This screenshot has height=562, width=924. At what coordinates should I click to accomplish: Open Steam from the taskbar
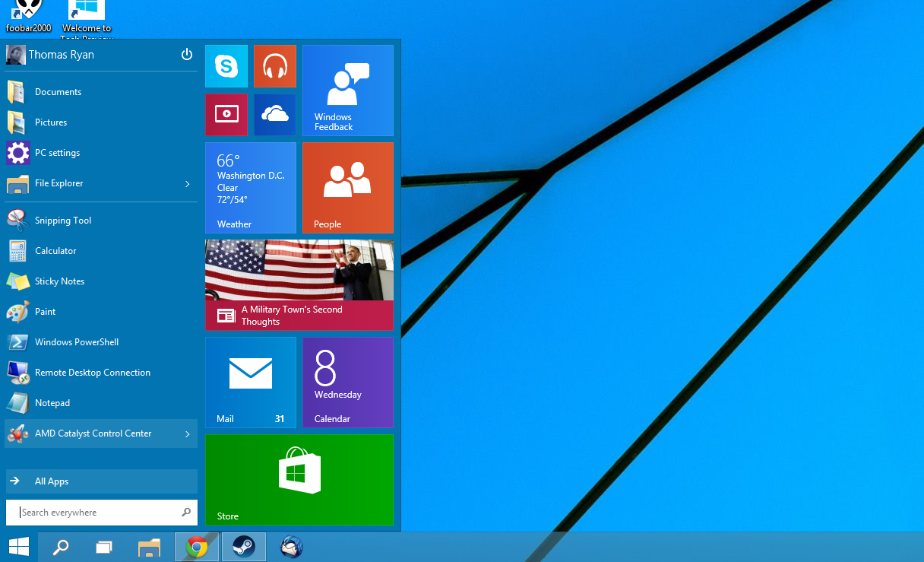[244, 547]
